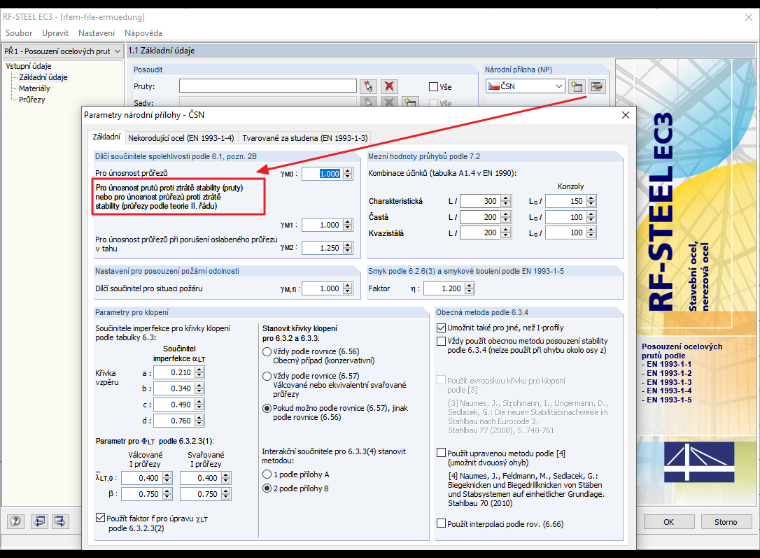Click the Faktor η field showing 1.200

[444, 288]
